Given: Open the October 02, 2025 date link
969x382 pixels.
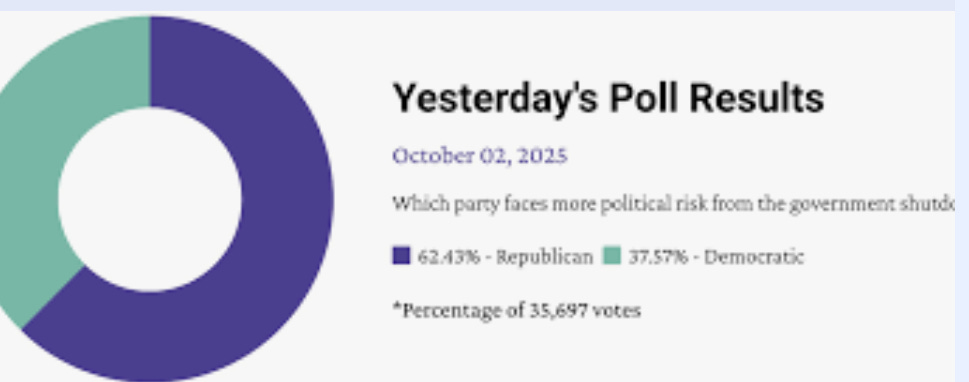Looking at the screenshot, I should point(480,156).
